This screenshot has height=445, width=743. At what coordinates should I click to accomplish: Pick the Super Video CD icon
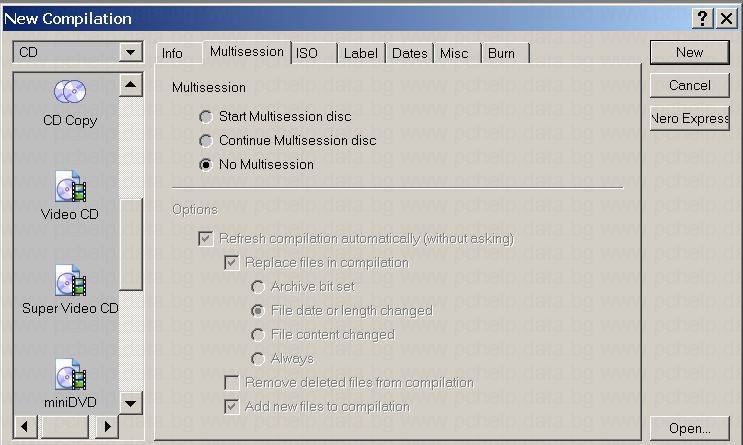pos(69,282)
